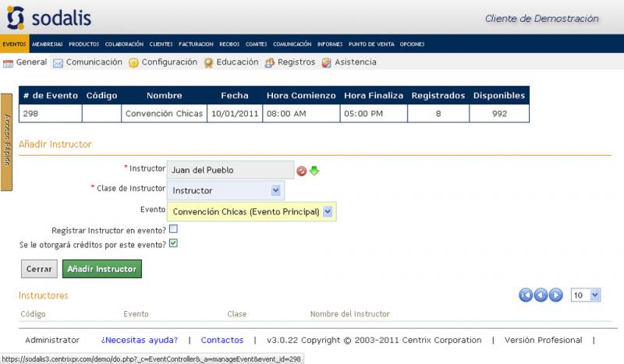Open the Asistencia toolbar item
The image size is (624, 364).
click(x=349, y=62)
